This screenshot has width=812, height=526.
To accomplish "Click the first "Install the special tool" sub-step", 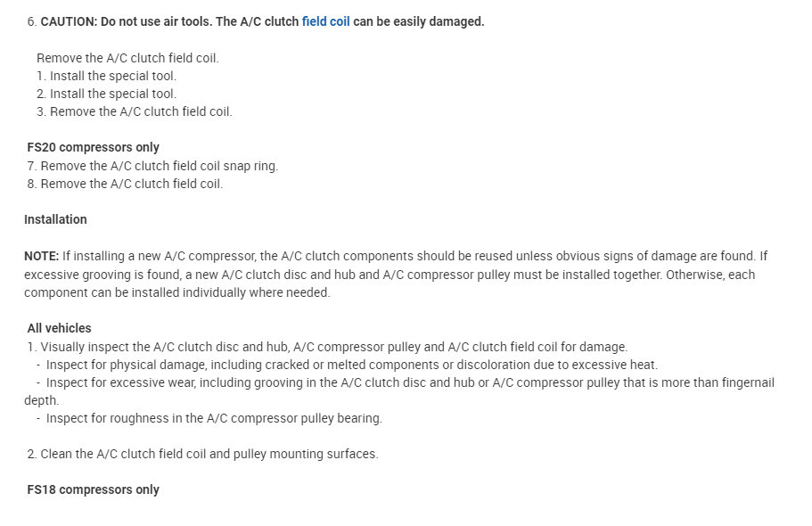I will 106,76.
